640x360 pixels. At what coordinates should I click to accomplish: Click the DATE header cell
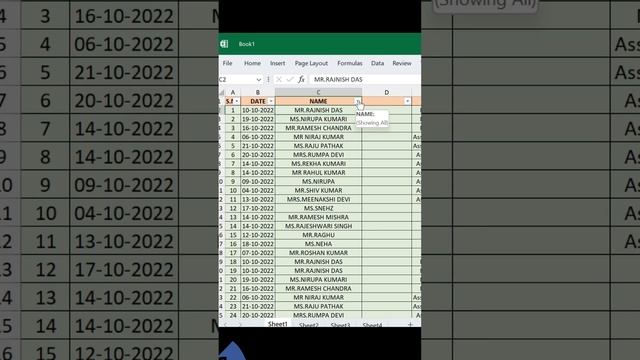pos(258,101)
